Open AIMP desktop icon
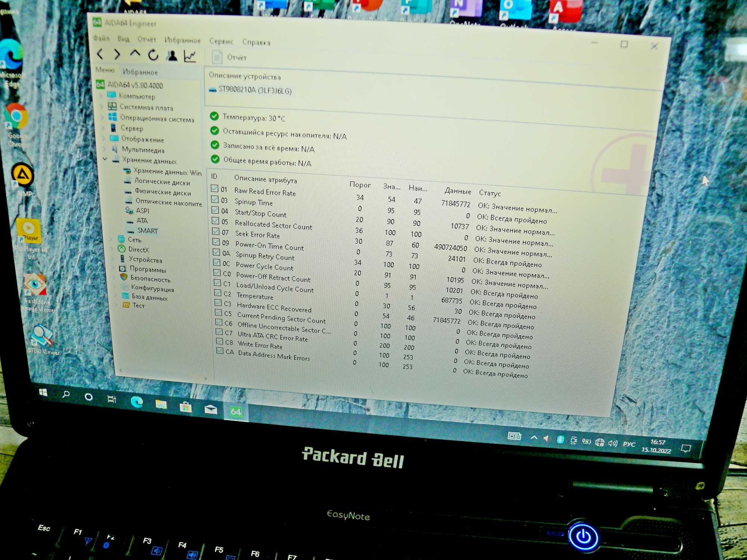Screen dimensions: 747x560 [23, 180]
